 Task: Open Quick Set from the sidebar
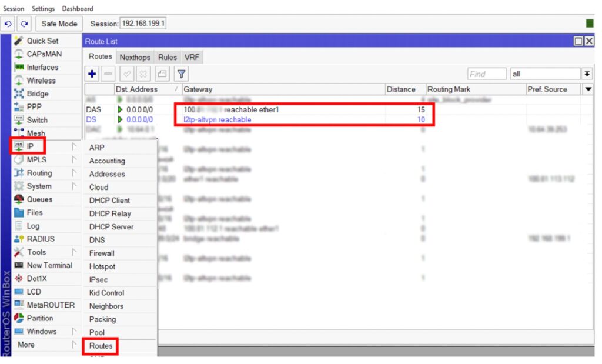pyautogui.click(x=42, y=41)
